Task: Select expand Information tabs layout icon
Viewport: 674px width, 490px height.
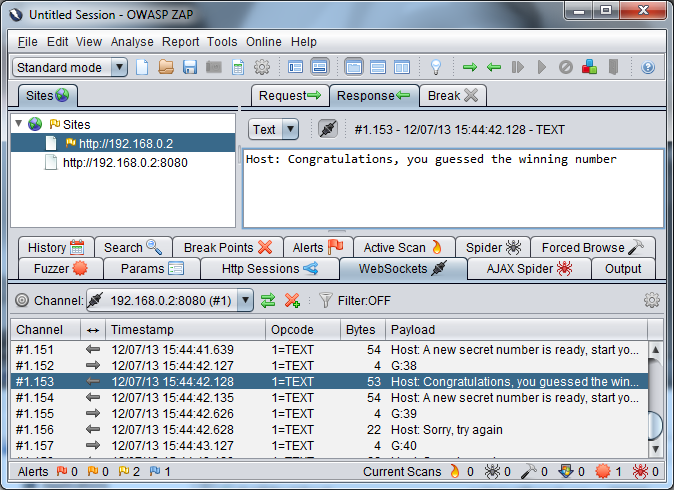Action: click(x=378, y=67)
